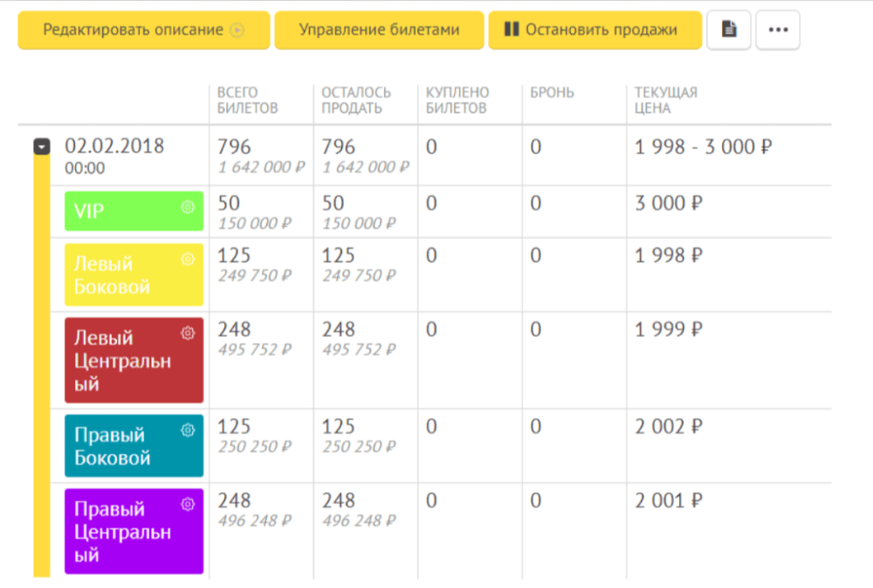Image resolution: width=873 pixels, height=588 pixels.
Task: Open the three-dots more options menu
Action: click(778, 30)
